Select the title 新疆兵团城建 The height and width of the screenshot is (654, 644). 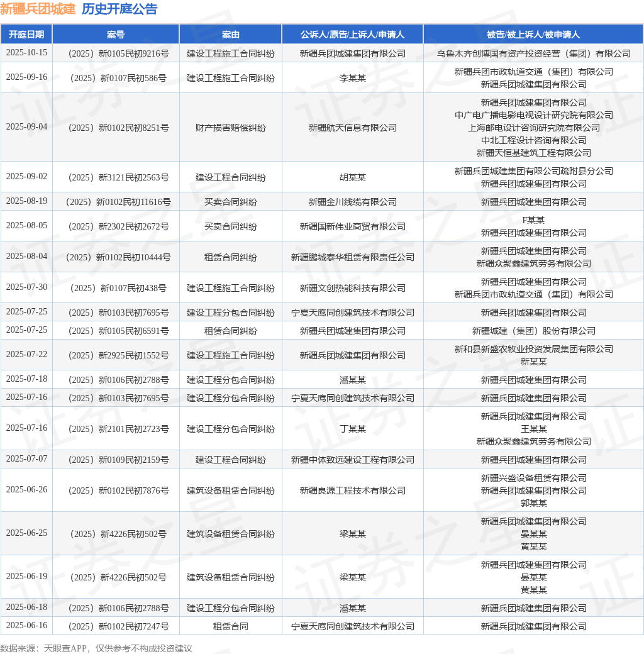[38, 9]
